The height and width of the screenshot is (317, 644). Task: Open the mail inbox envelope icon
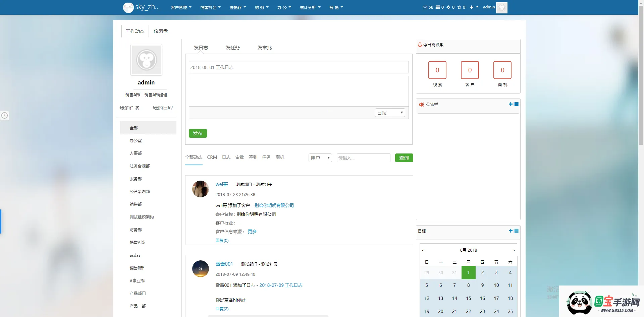tap(425, 7)
